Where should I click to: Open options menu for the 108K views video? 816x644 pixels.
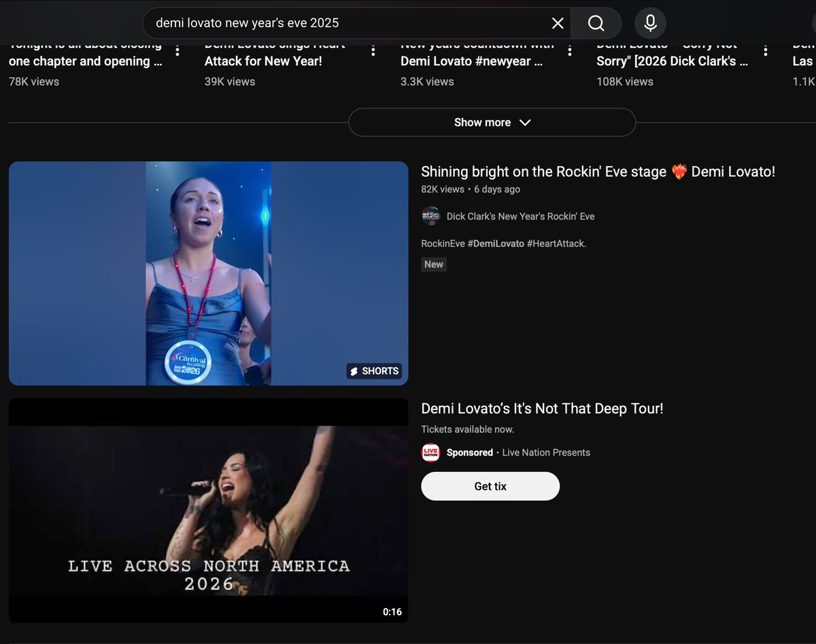766,50
